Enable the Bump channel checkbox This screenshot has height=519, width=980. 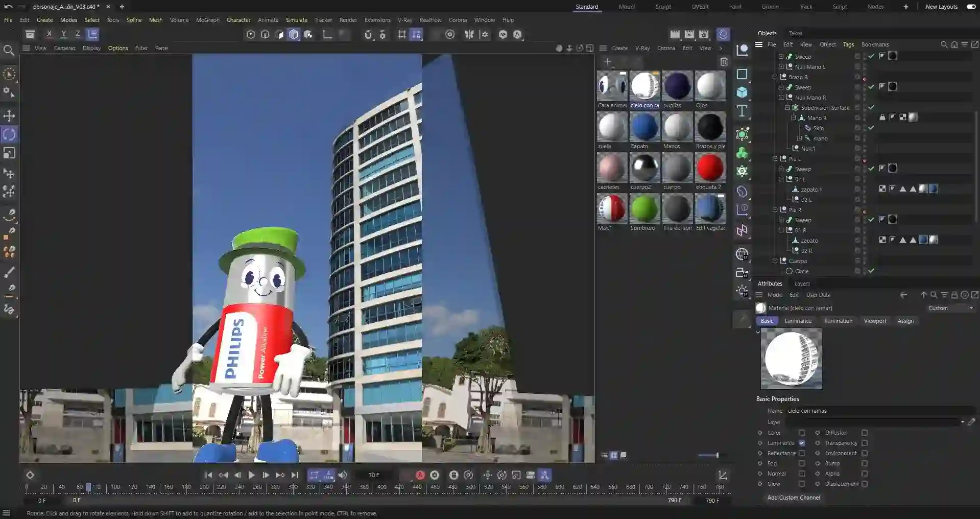[865, 463]
